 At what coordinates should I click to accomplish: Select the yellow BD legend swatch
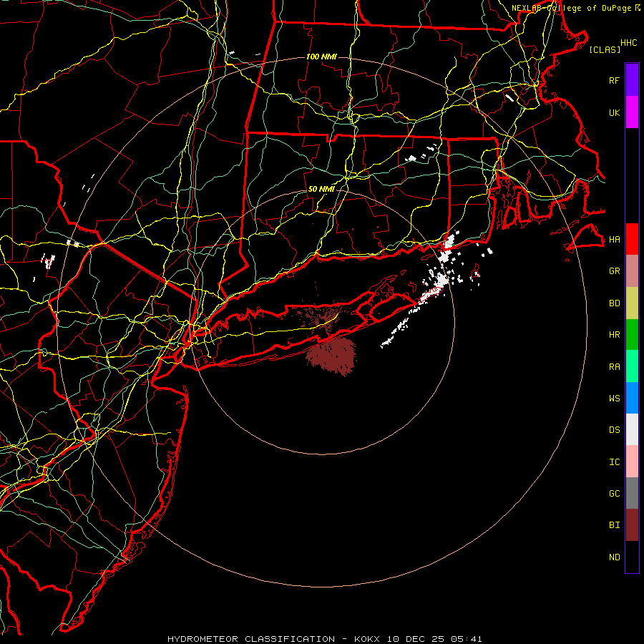(x=632, y=303)
